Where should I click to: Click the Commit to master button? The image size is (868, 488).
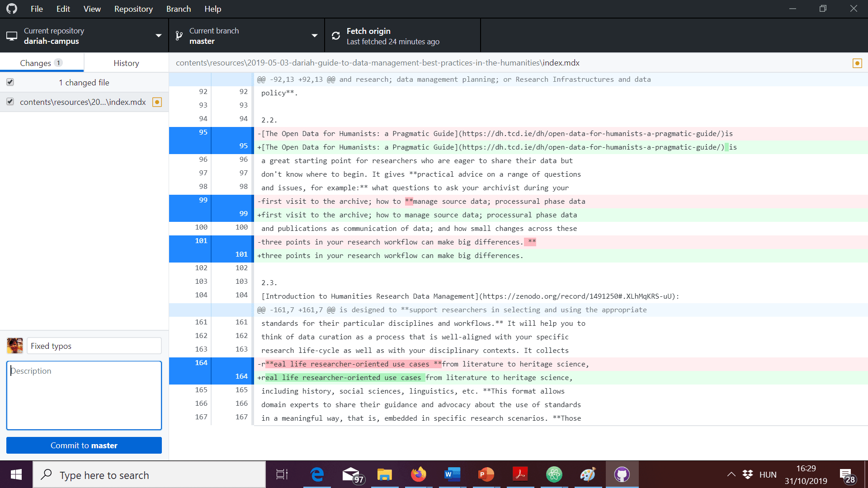(84, 446)
